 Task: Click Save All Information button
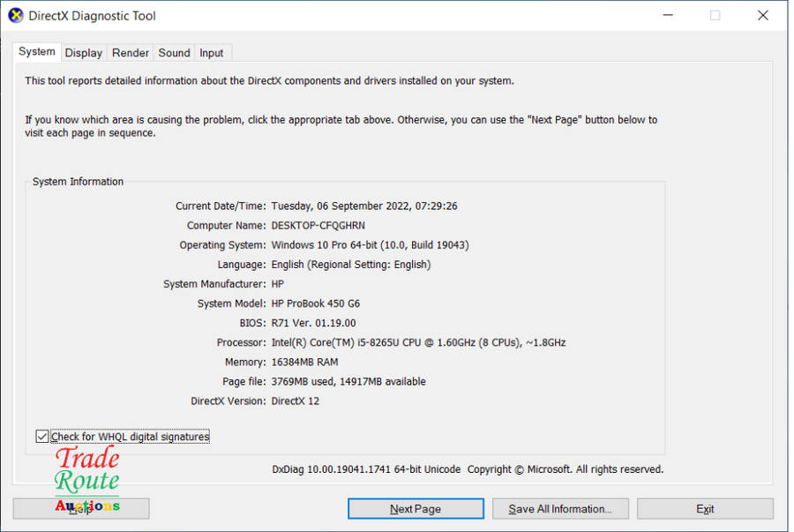(560, 509)
